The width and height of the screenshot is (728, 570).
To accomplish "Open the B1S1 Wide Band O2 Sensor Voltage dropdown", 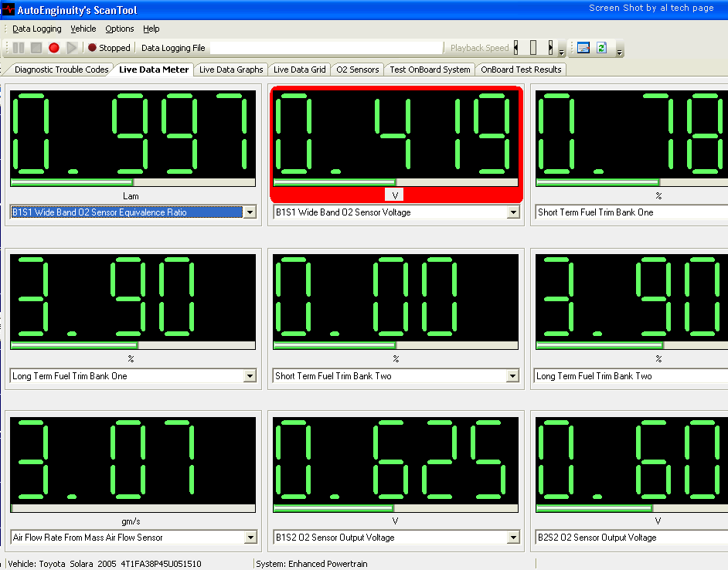I will point(513,212).
